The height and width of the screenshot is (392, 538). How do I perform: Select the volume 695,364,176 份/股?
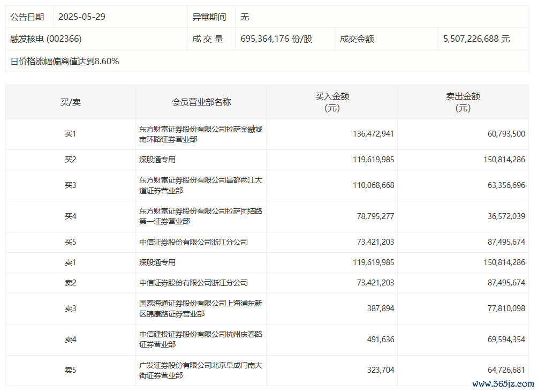(277, 39)
